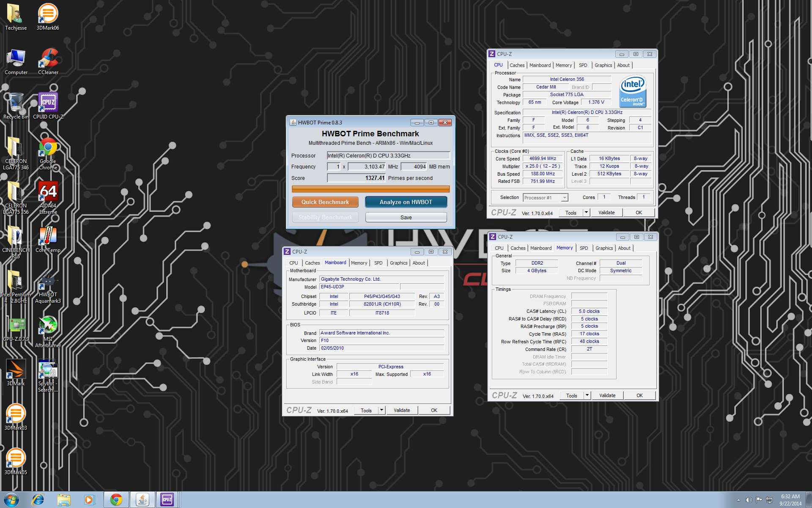This screenshot has width=812, height=508.
Task: Open Windows Media Player taskbar icon
Action: pyautogui.click(x=89, y=500)
